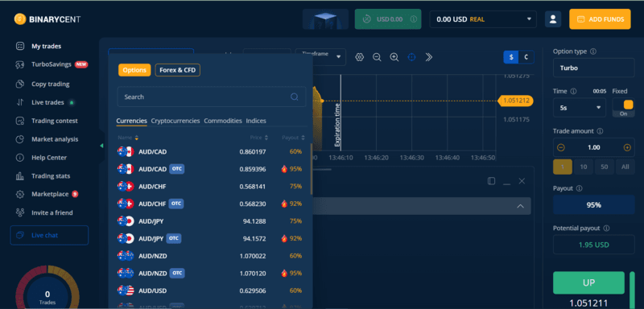
Task: Switch to the Commodities tab
Action: (x=223, y=121)
